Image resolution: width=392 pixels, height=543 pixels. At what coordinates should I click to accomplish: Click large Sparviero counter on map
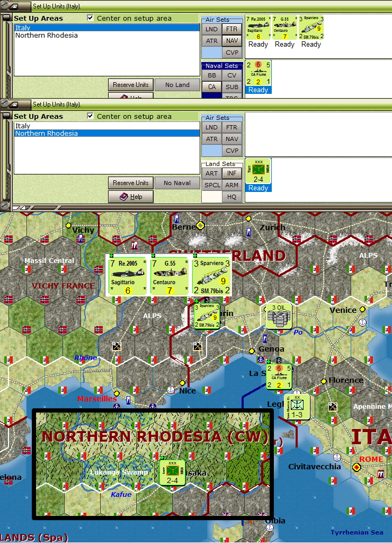pyautogui.click(x=211, y=277)
